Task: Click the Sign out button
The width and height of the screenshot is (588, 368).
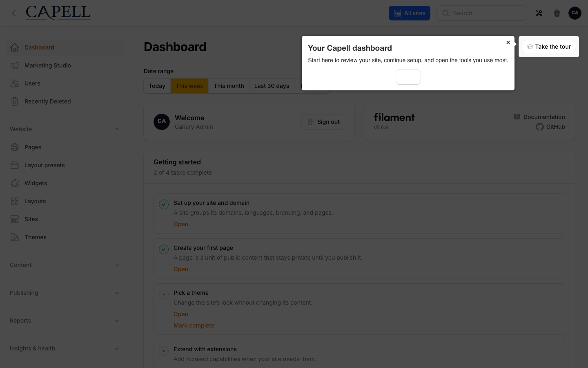Action: click(323, 122)
